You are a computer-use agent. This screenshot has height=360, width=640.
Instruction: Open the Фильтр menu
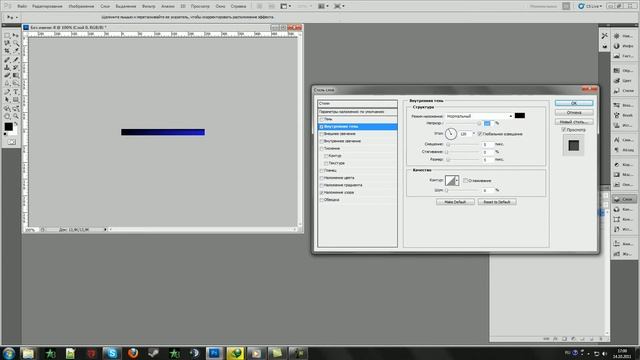click(x=149, y=6)
